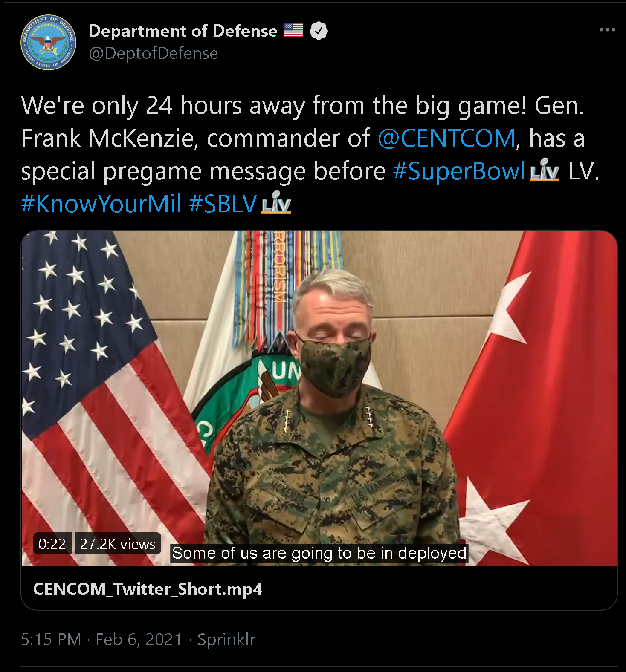Open the #SuperBowl hashtag
This screenshot has height=672, width=626.
pyautogui.click(x=459, y=171)
